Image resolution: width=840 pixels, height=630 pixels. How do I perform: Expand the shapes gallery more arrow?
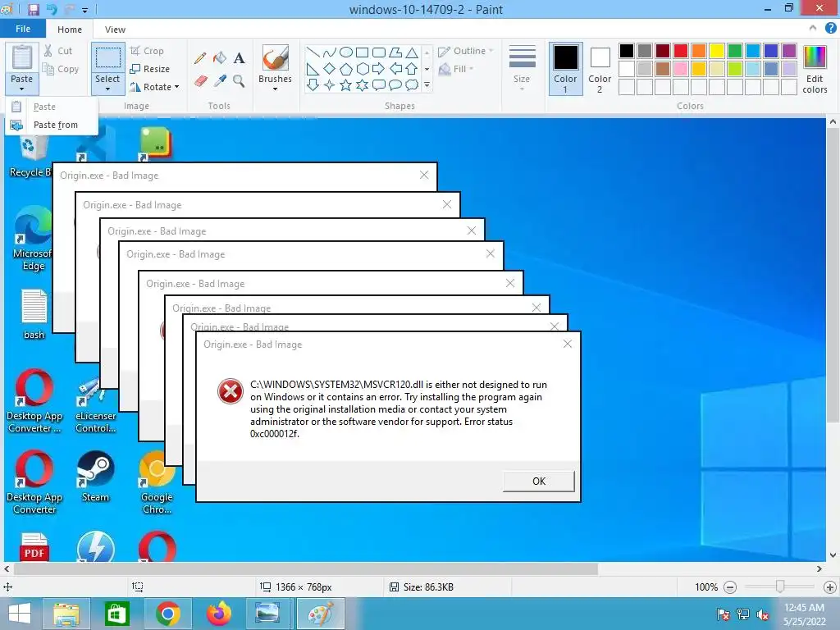pyautogui.click(x=427, y=84)
